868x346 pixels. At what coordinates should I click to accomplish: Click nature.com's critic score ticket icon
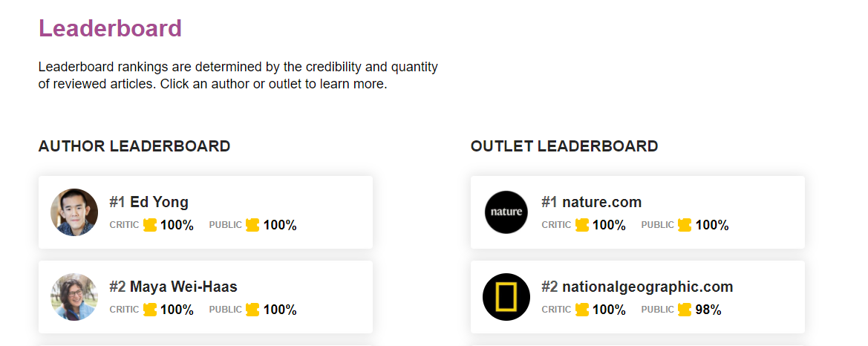click(582, 225)
